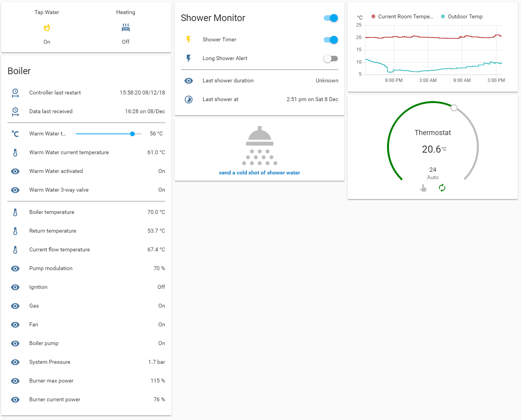
Task: Click the restart icon beside Controller last restart
Action: click(15, 93)
